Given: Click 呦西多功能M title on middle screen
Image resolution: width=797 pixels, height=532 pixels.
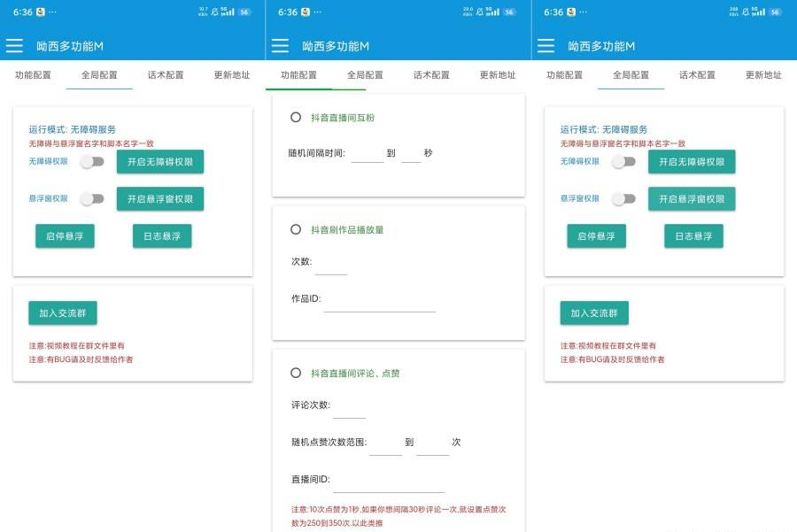Looking at the screenshot, I should click(336, 46).
